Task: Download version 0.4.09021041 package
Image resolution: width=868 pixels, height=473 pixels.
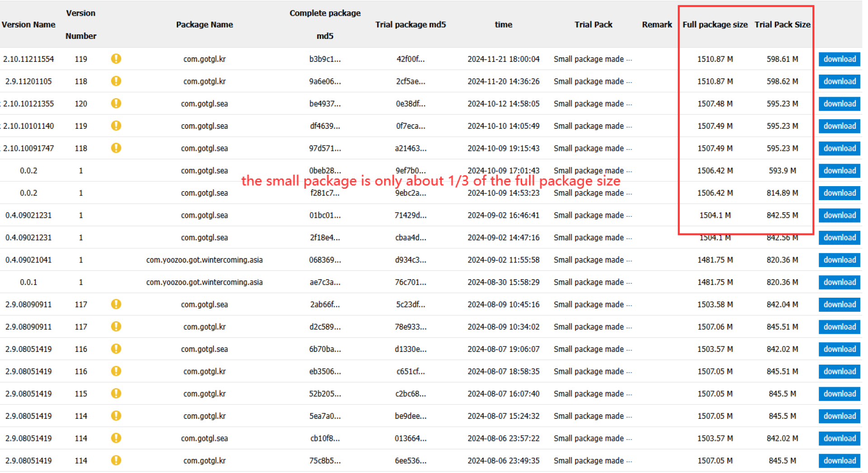Action: point(839,260)
